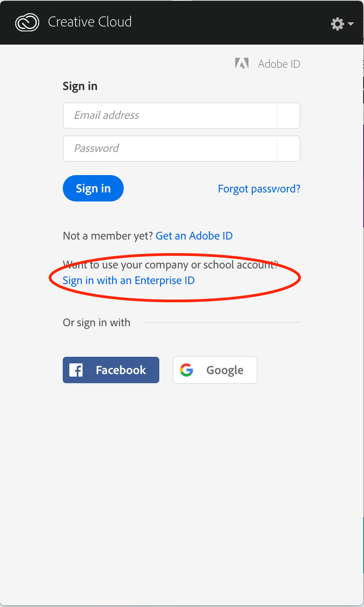
Task: Expand the dropdown arrow beside the gear
Action: coord(351,24)
